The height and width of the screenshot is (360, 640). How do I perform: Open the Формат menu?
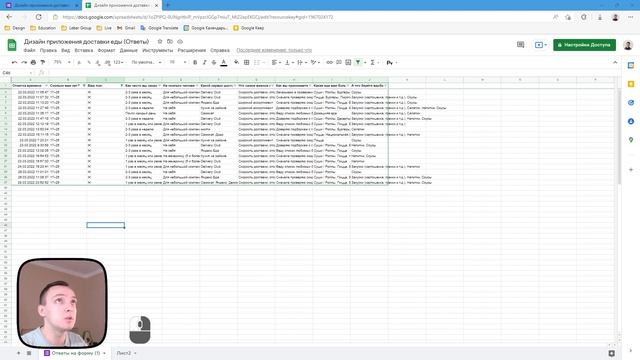[107, 50]
